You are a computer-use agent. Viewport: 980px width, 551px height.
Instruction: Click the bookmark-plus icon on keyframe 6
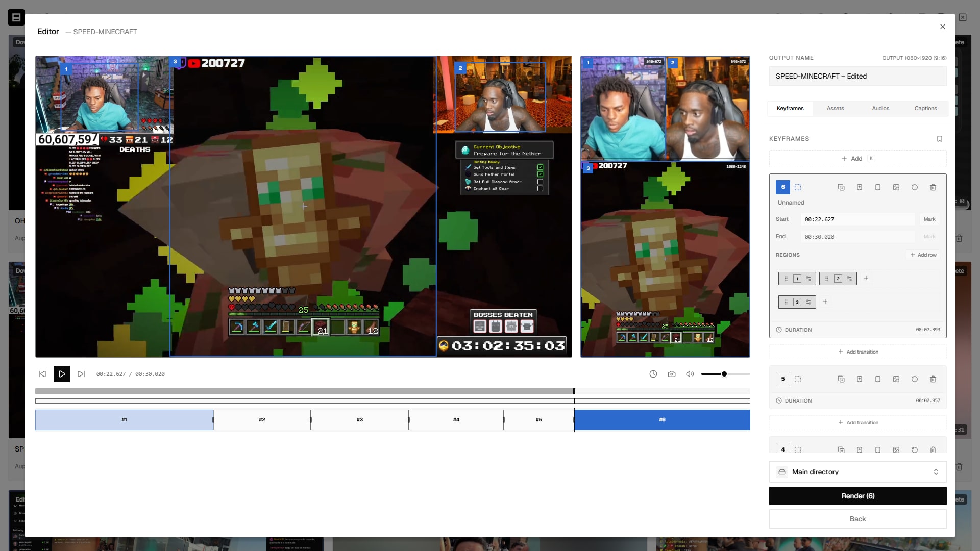(x=860, y=187)
